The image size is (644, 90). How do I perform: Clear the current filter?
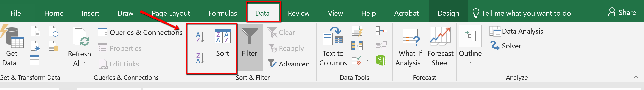(281, 32)
